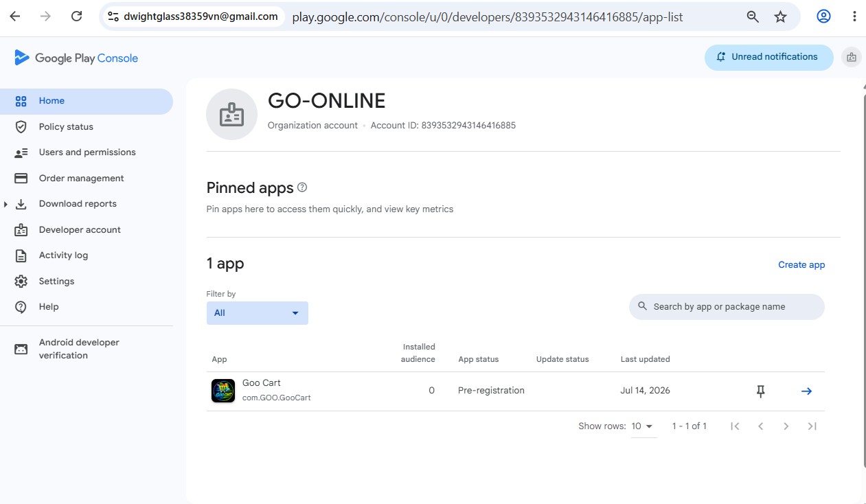Reload the page with refresh icon
Image resolution: width=866 pixels, height=504 pixels.
click(x=77, y=16)
